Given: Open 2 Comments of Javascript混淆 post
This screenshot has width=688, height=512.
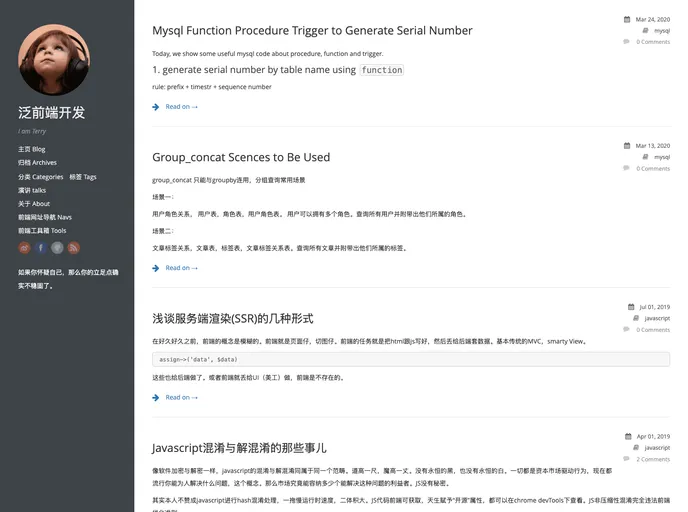Looking at the screenshot, I should pos(653,459).
